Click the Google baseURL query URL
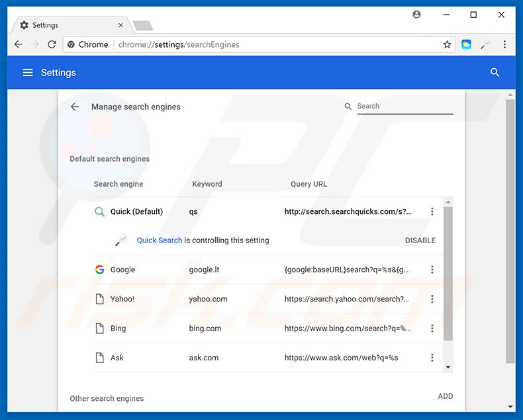 346,270
